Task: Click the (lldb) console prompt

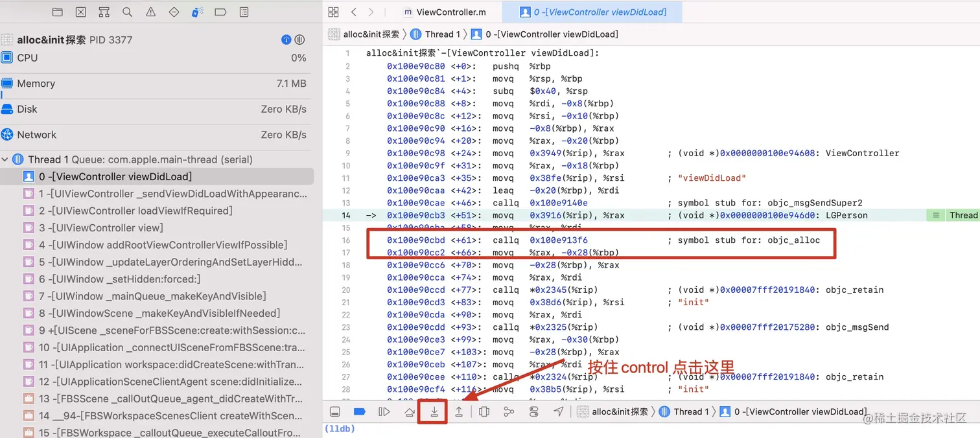Action: (x=340, y=429)
